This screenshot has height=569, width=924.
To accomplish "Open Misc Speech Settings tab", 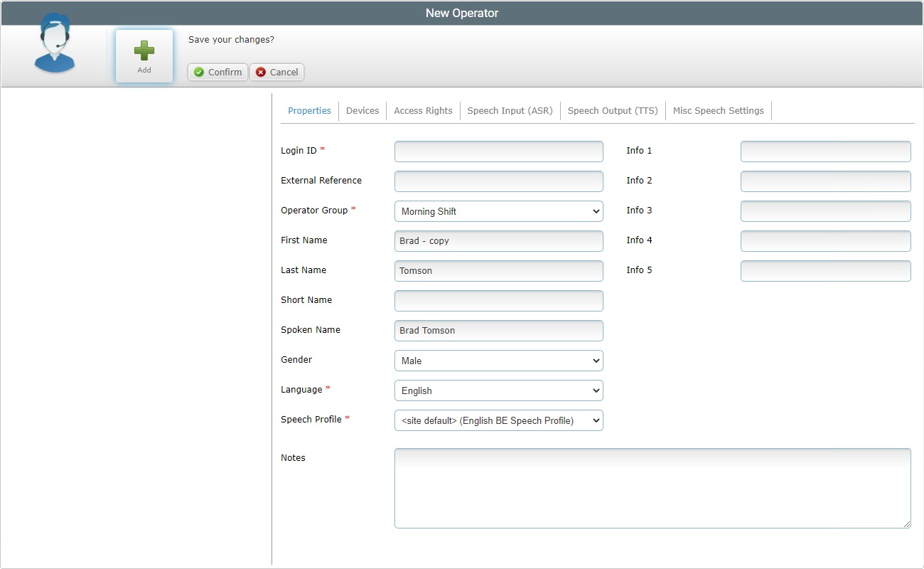I will click(x=718, y=110).
